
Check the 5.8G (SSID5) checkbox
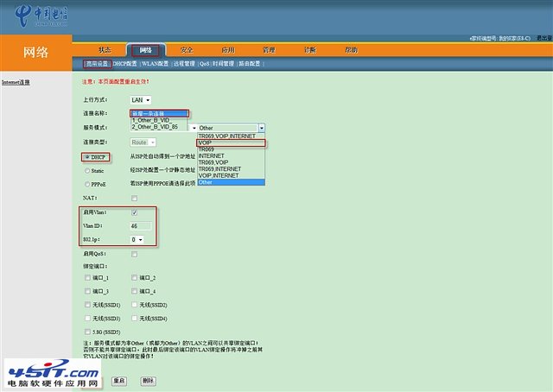[87, 332]
